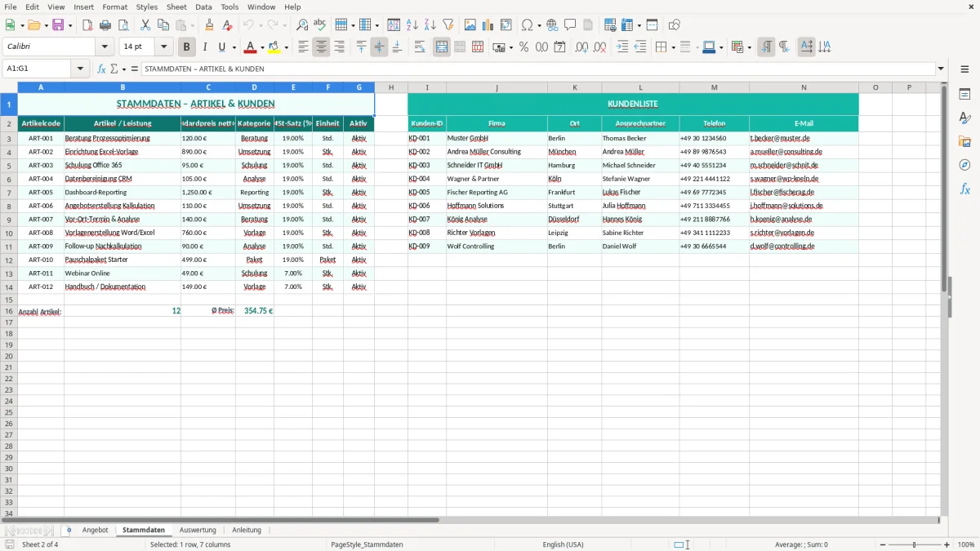
Task: Open Paste options dropdown arrow
Action: point(192,25)
